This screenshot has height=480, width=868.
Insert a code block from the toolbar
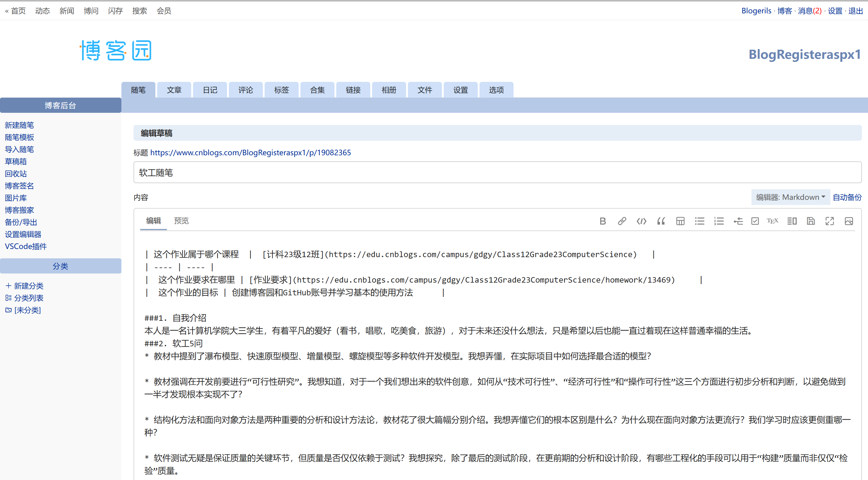[x=641, y=221]
